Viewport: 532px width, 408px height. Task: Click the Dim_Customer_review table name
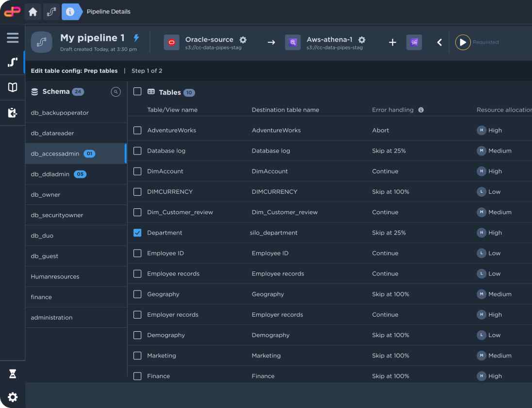pyautogui.click(x=180, y=212)
